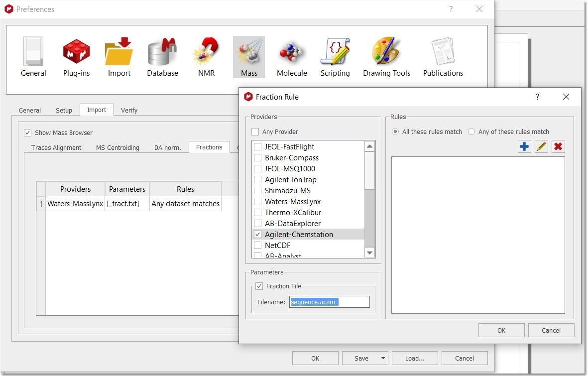The image size is (588, 377).
Task: Check the Agilent-IonTrap provider
Action: coord(257,180)
